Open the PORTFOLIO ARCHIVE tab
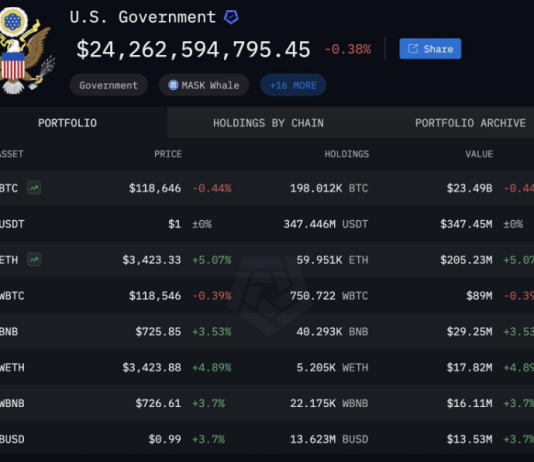534x462 pixels. click(470, 123)
